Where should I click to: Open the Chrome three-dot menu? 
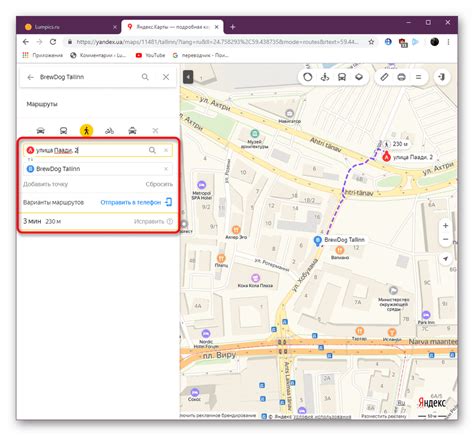(x=449, y=42)
